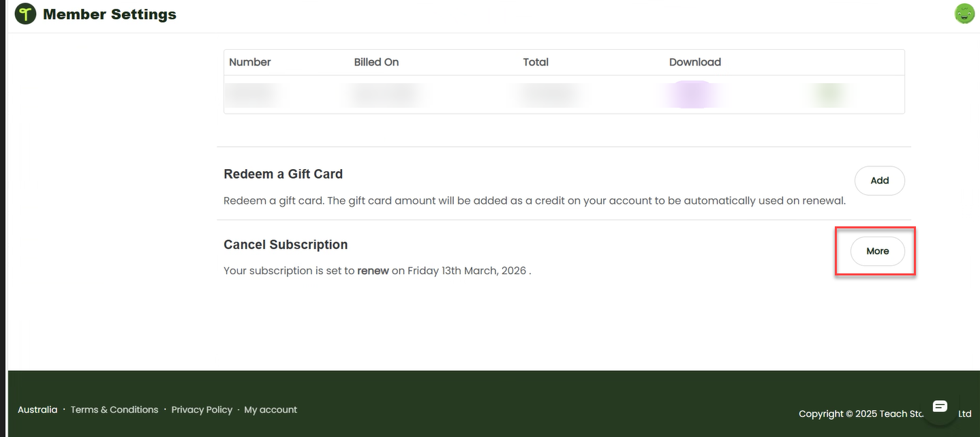Image resolution: width=980 pixels, height=437 pixels.
Task: Click the Teach Starter sprout logo
Action: pos(25,14)
